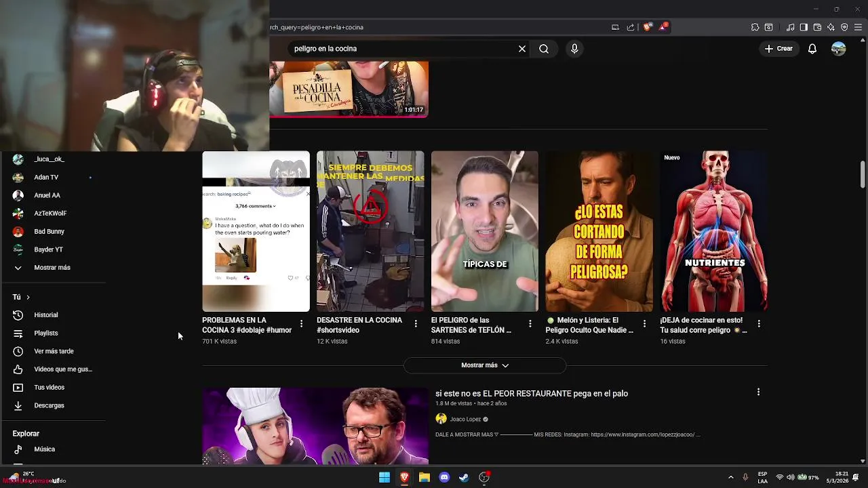Click the Crear button
The width and height of the screenshot is (868, 488).
coord(778,49)
